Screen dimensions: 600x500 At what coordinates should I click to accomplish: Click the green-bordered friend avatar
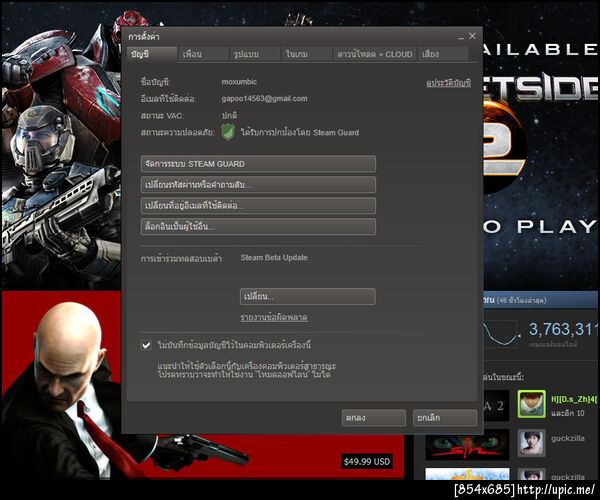[532, 404]
